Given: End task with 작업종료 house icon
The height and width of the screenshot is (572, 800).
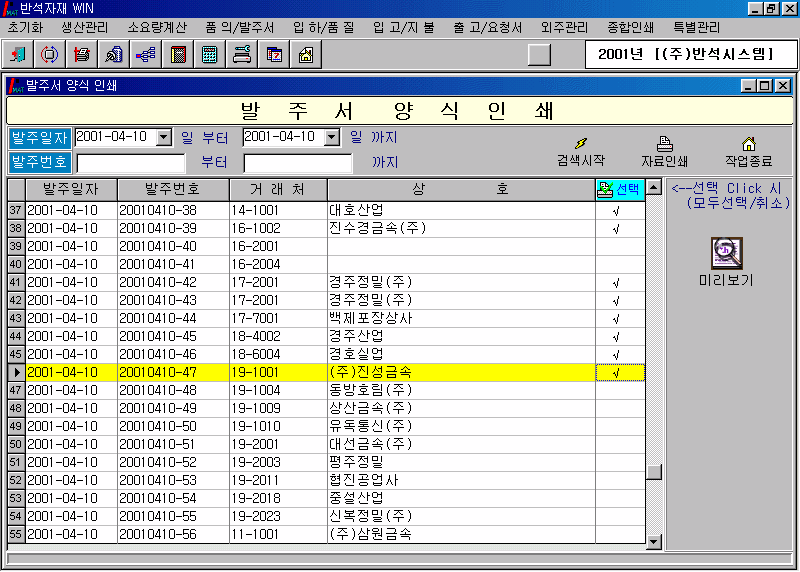Looking at the screenshot, I should click(x=748, y=151).
